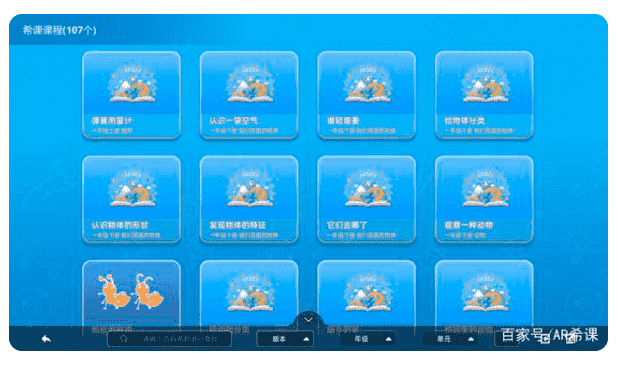Open the 单元 (unit) dropdown
This screenshot has height=369, width=618.
pyautogui.click(x=450, y=339)
